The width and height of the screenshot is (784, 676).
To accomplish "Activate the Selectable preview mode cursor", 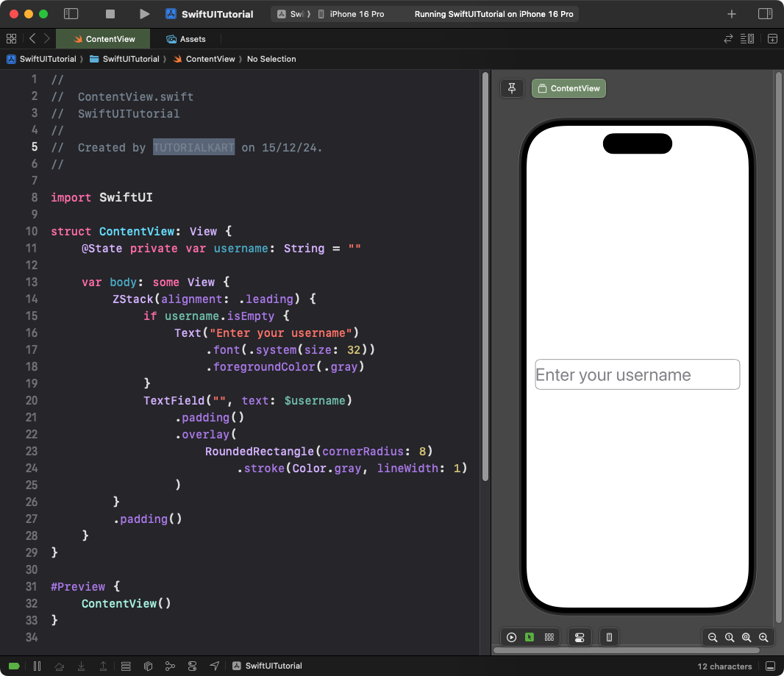I will tap(530, 637).
